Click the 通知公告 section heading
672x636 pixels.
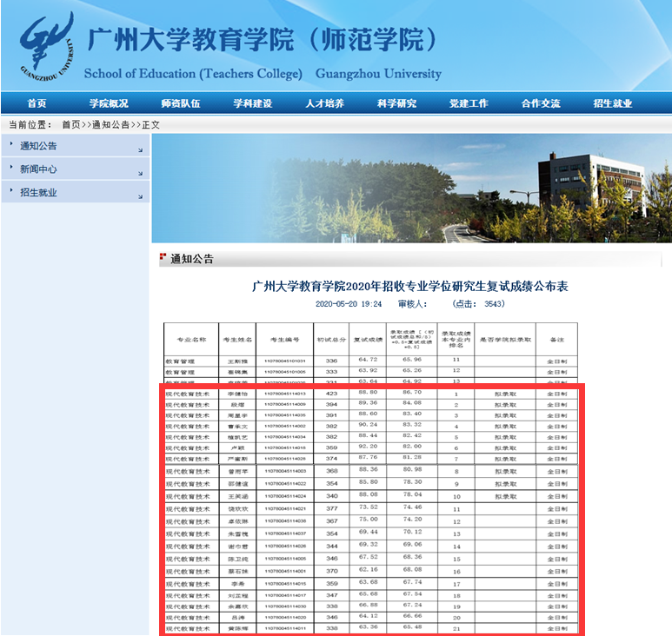(x=191, y=259)
